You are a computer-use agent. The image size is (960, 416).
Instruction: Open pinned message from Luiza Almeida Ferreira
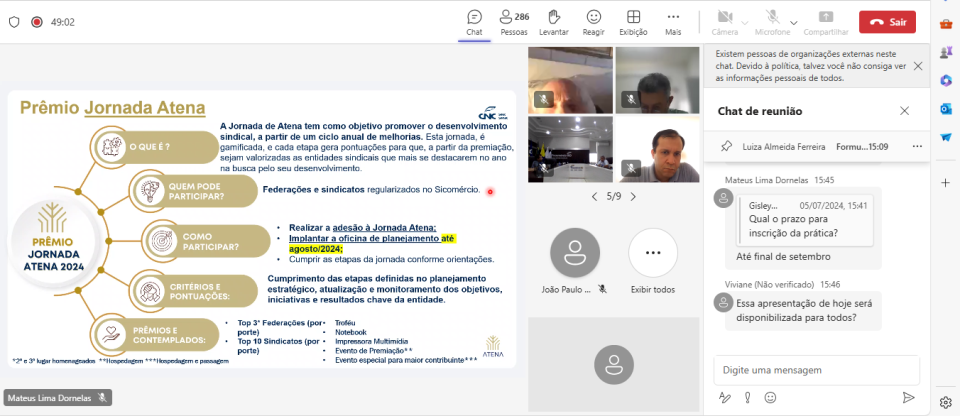(x=815, y=146)
